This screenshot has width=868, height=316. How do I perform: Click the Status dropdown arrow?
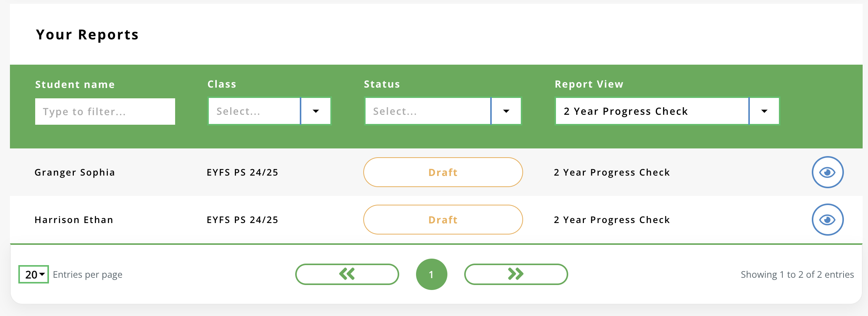click(x=506, y=111)
